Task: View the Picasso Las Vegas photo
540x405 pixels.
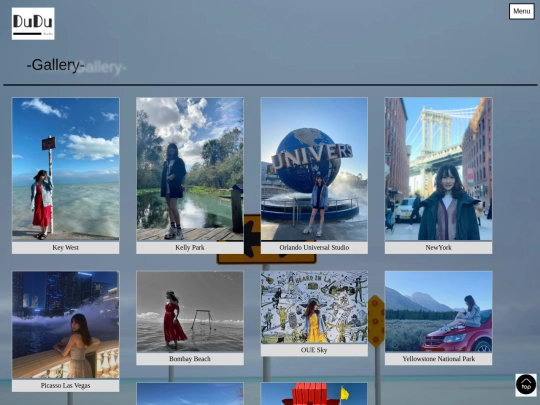Action: tap(66, 325)
